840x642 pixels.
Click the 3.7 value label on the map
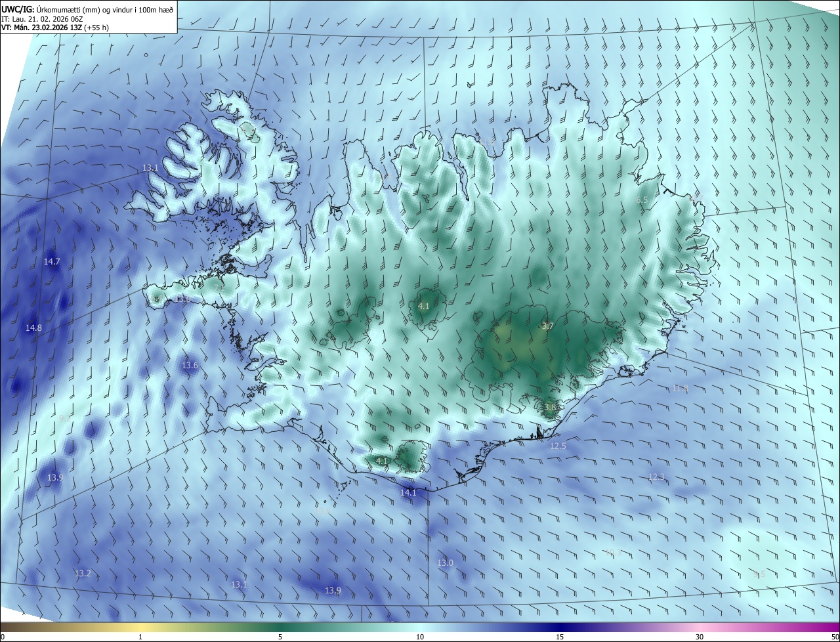(x=548, y=326)
